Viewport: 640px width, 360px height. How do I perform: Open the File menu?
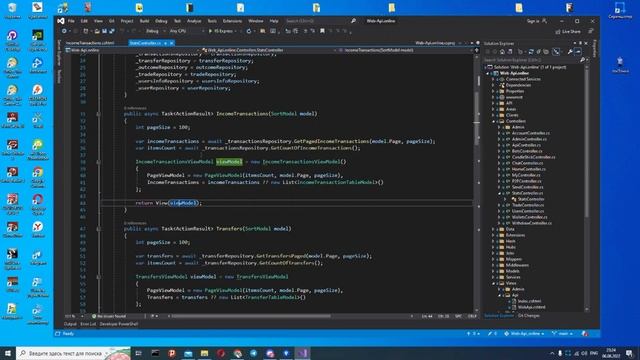[x=71, y=21]
